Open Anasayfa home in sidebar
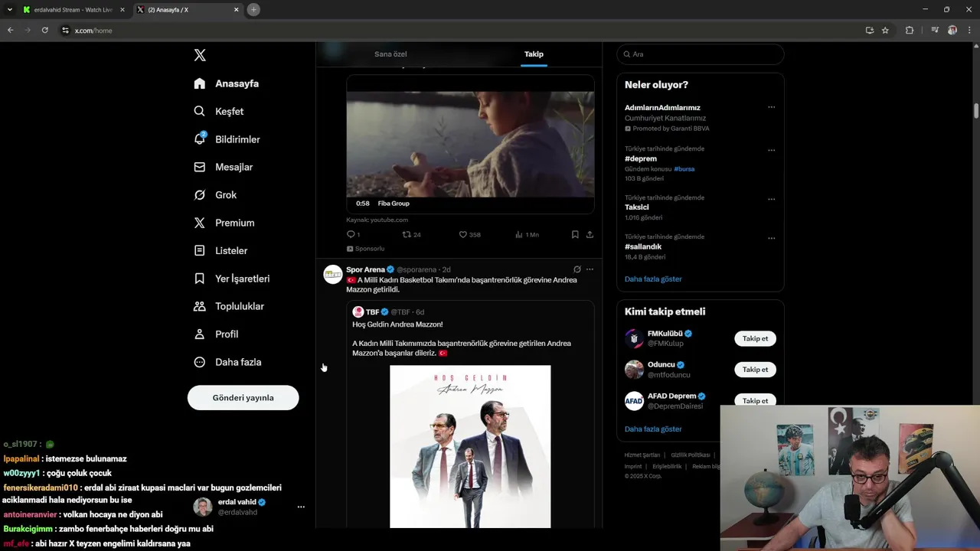The image size is (980, 551). point(227,83)
